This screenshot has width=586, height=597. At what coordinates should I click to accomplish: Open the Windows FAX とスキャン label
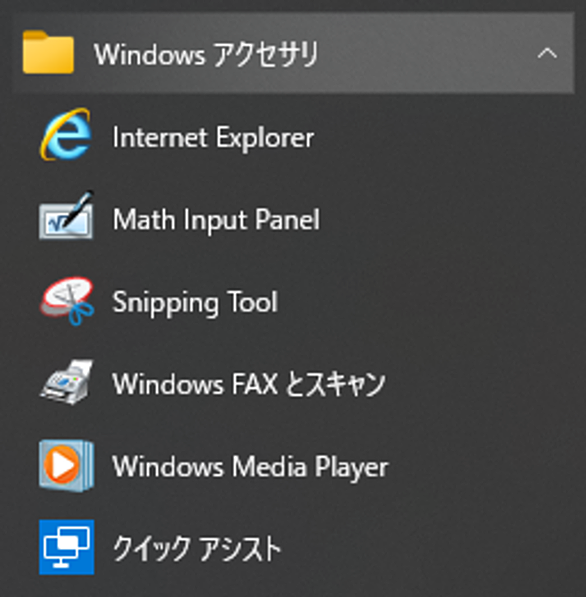(249, 384)
